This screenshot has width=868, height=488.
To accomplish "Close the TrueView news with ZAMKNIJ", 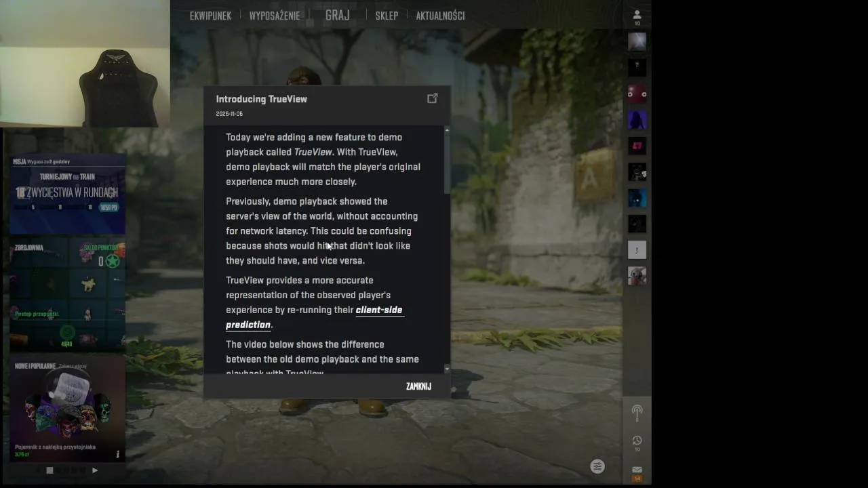I will click(418, 386).
